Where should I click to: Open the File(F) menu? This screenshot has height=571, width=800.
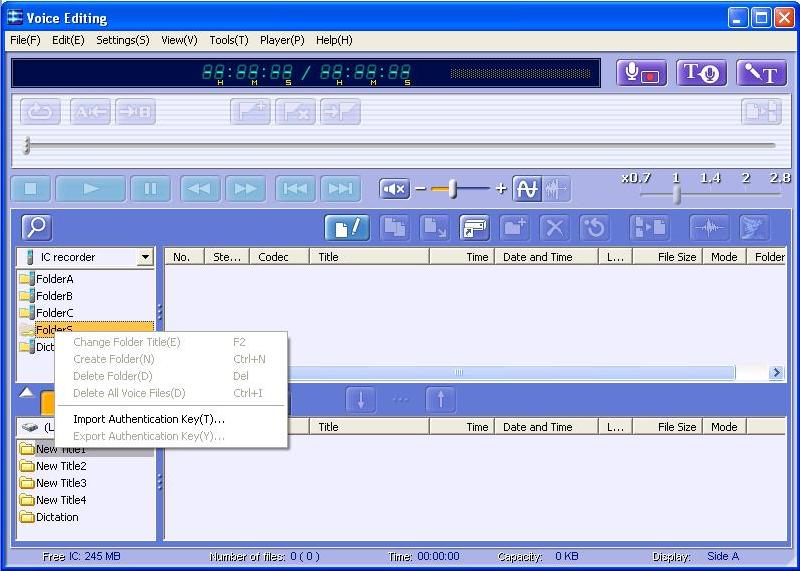(x=26, y=40)
